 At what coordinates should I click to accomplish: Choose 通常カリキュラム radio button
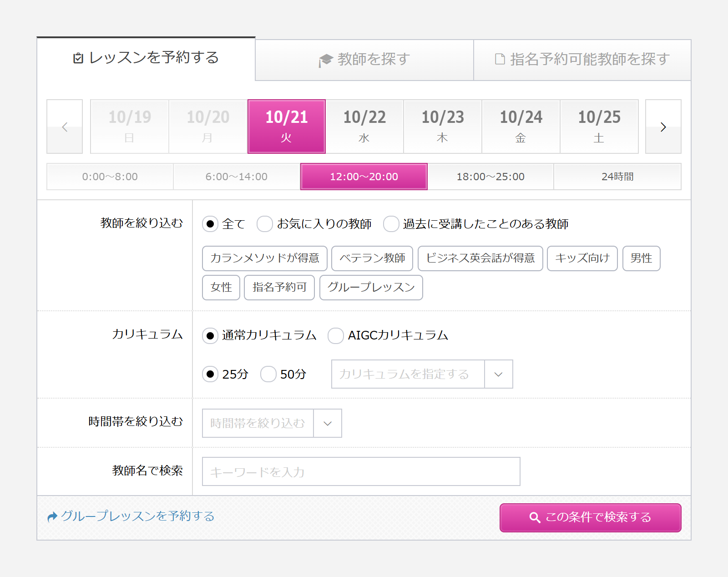210,336
